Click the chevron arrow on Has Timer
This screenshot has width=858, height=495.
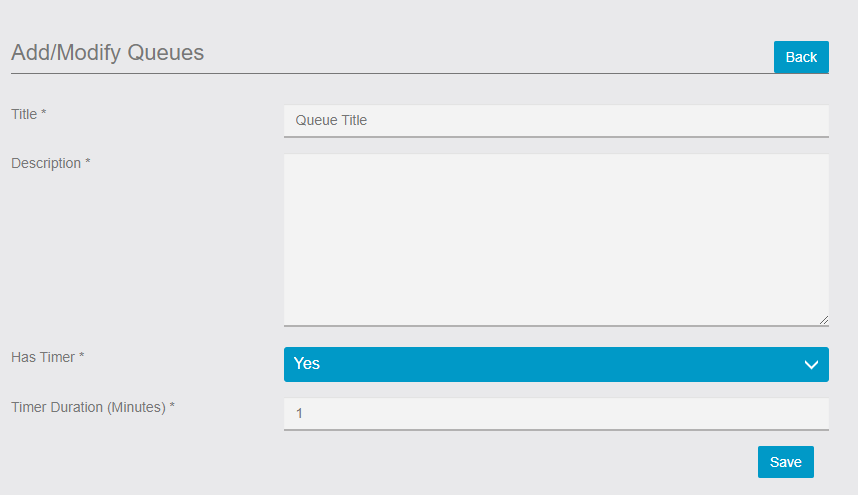pyautogui.click(x=811, y=365)
